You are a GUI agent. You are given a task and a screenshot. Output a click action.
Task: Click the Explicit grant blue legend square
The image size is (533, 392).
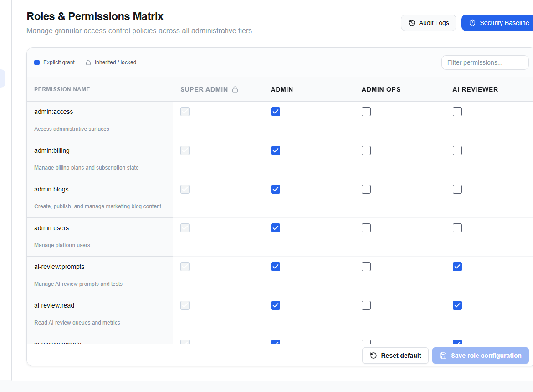(37, 62)
